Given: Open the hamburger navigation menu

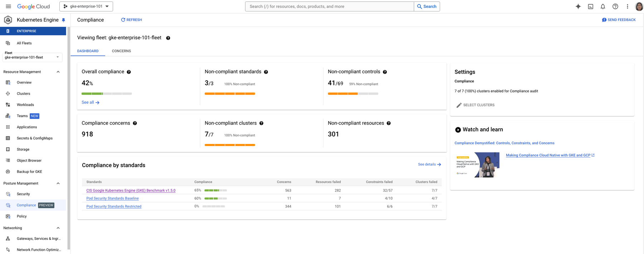Looking at the screenshot, I should coord(9,6).
